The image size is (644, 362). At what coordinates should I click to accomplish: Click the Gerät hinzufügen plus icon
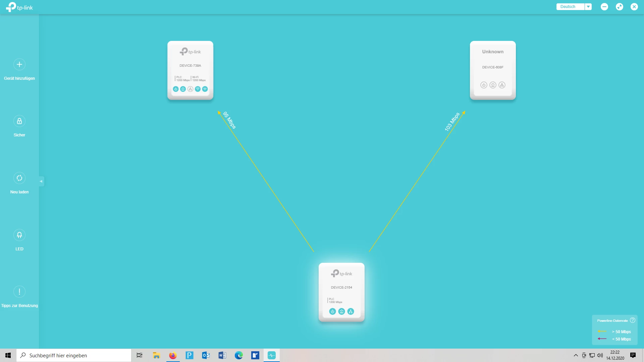pyautogui.click(x=19, y=64)
